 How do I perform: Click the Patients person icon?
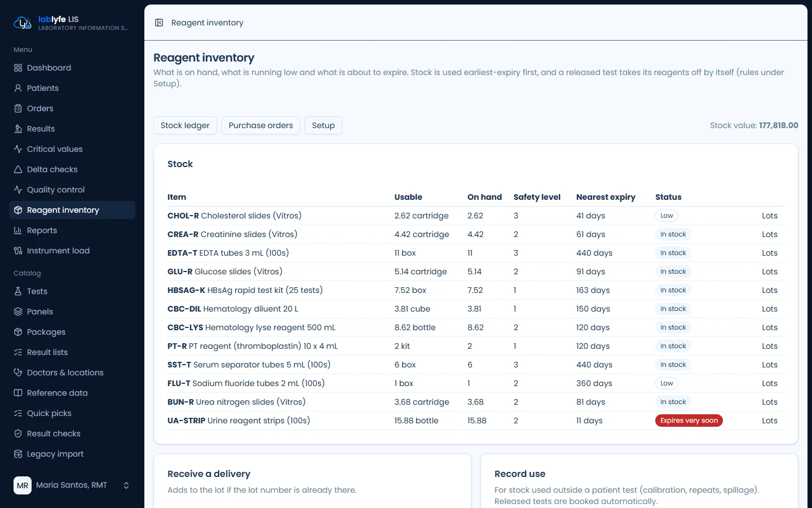18,88
